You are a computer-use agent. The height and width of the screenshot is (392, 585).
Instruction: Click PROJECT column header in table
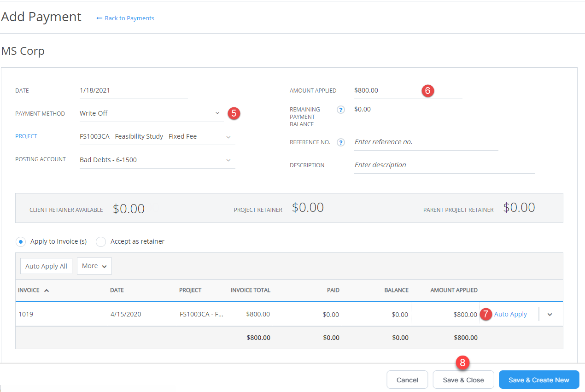tap(190, 291)
